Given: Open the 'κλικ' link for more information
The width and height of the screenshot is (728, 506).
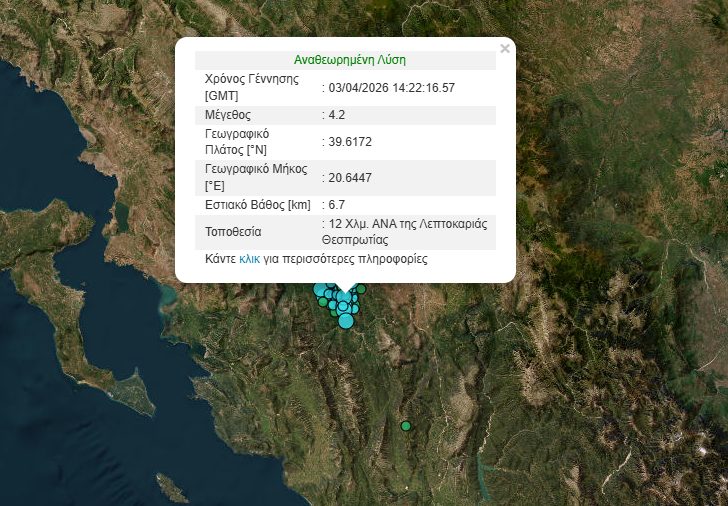Looking at the screenshot, I should tap(250, 259).
